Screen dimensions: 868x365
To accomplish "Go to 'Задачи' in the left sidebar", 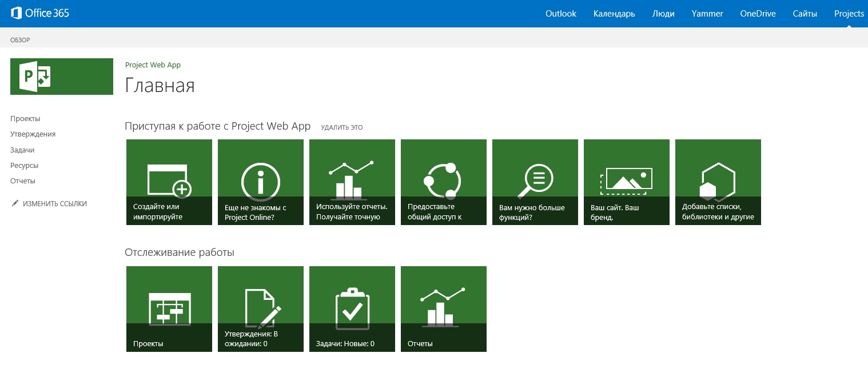I will click(22, 150).
